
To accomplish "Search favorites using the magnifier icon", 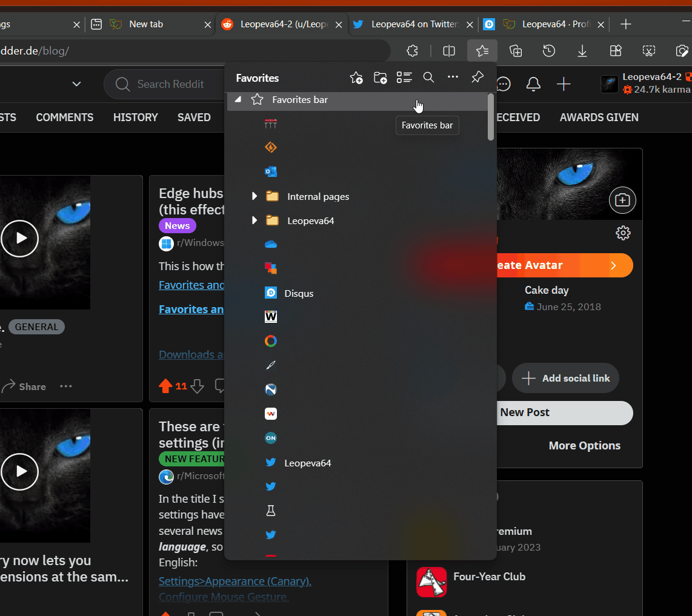I will pyautogui.click(x=428, y=78).
